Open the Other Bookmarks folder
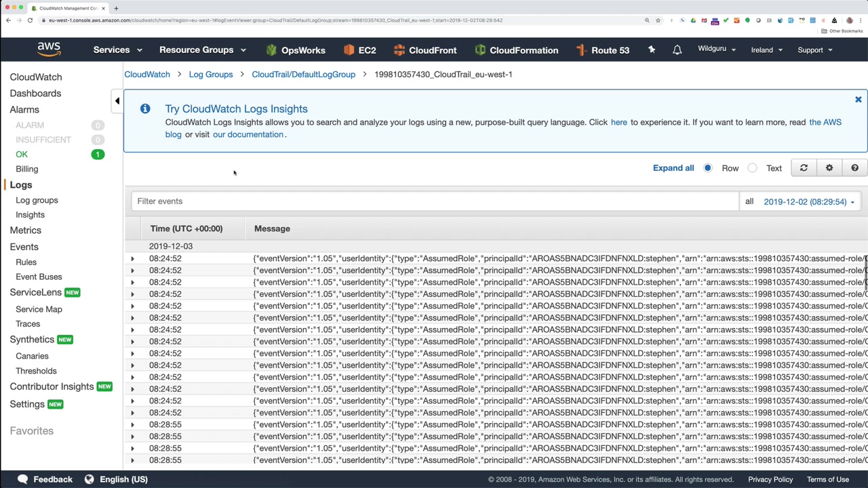The width and height of the screenshot is (868, 488). [842, 31]
